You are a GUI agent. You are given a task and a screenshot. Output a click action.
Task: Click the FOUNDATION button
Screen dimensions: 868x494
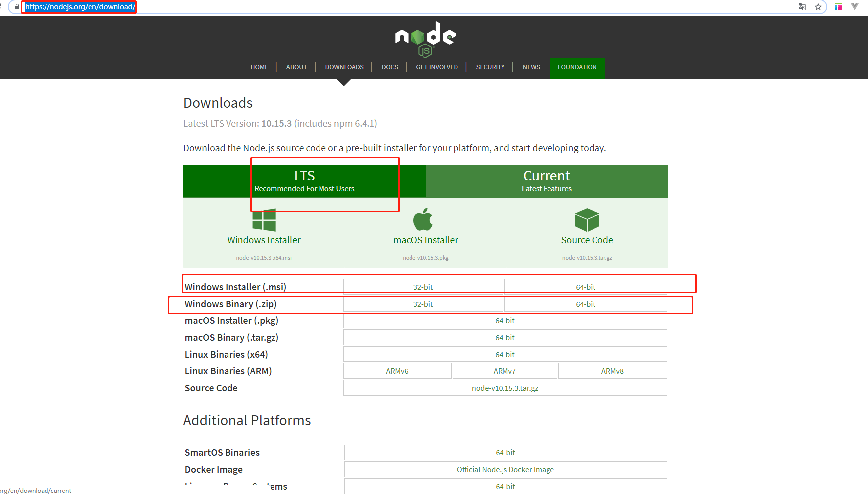click(577, 67)
